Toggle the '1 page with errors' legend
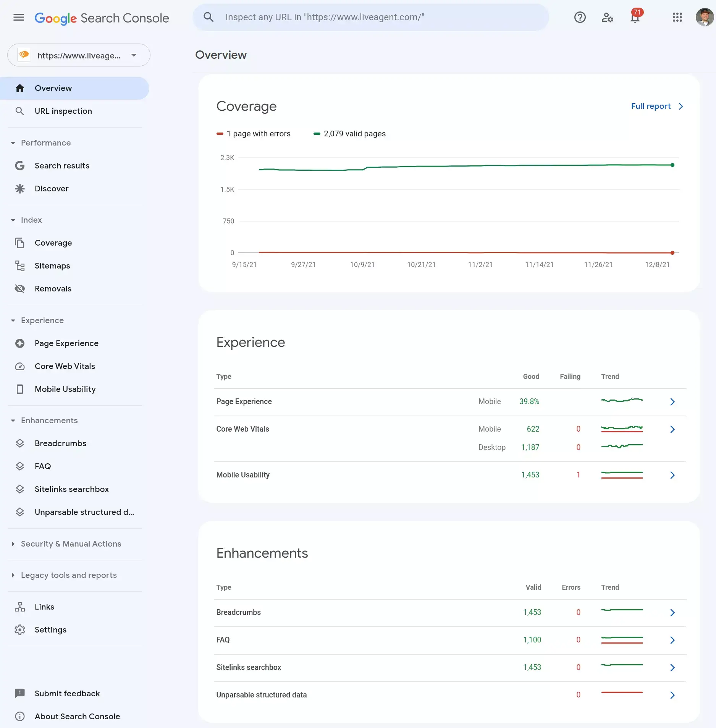The width and height of the screenshot is (716, 728). tap(254, 133)
